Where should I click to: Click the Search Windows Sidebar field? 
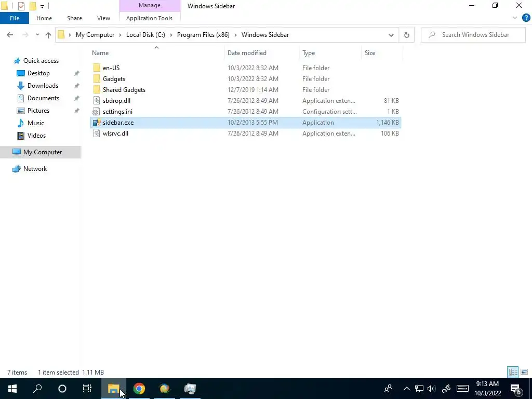point(473,35)
